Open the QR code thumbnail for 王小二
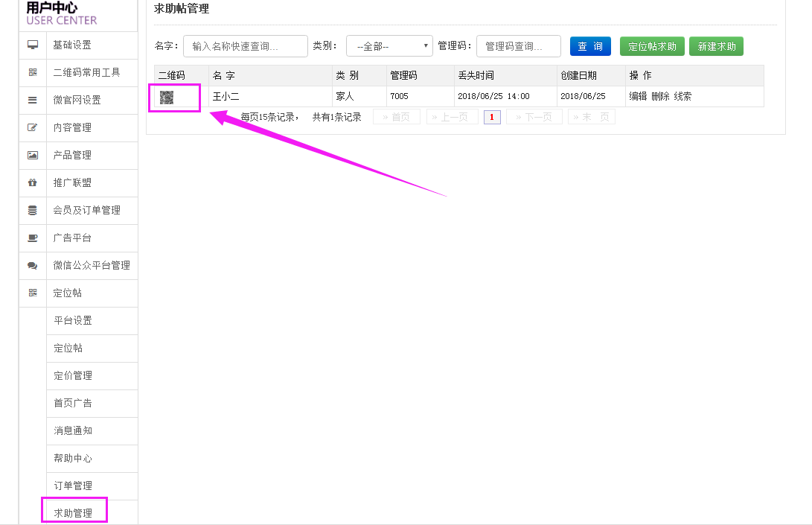The width and height of the screenshot is (812, 525). coord(167,97)
